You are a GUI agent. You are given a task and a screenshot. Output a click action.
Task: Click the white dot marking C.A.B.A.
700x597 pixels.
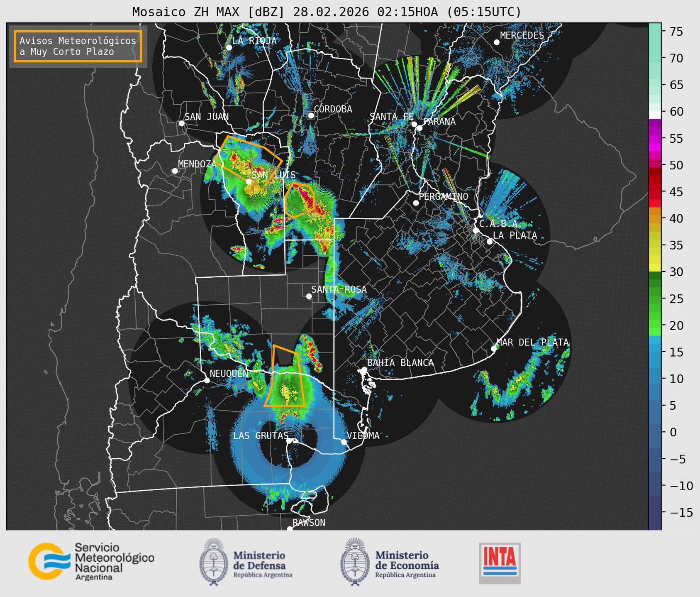(x=476, y=230)
